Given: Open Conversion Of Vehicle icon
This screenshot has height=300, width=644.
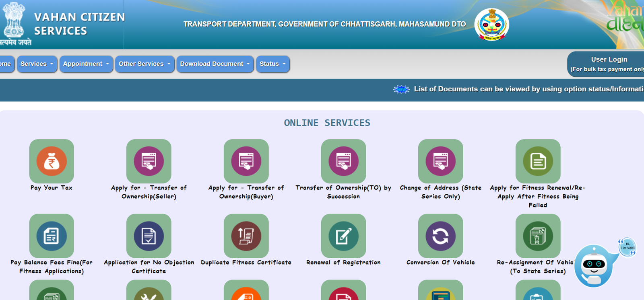Looking at the screenshot, I should pyautogui.click(x=441, y=236).
